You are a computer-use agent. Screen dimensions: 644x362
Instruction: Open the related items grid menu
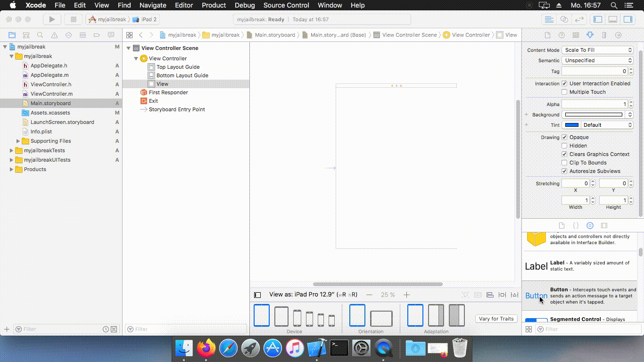tap(129, 35)
